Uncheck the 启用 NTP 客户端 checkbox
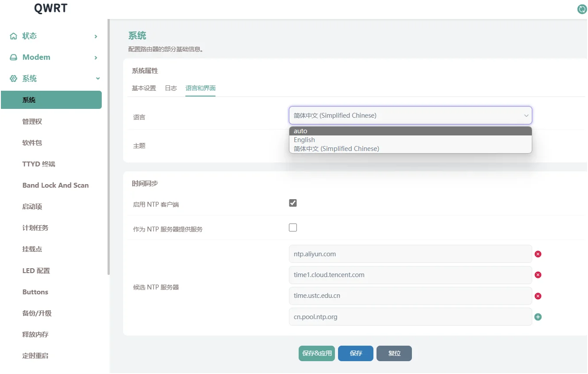This screenshot has width=588, height=374. [x=293, y=203]
